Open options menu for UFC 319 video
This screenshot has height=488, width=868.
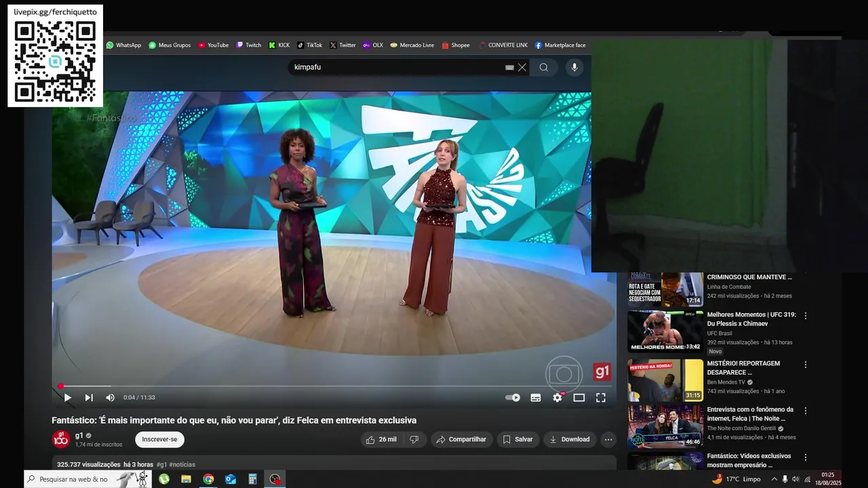(806, 316)
